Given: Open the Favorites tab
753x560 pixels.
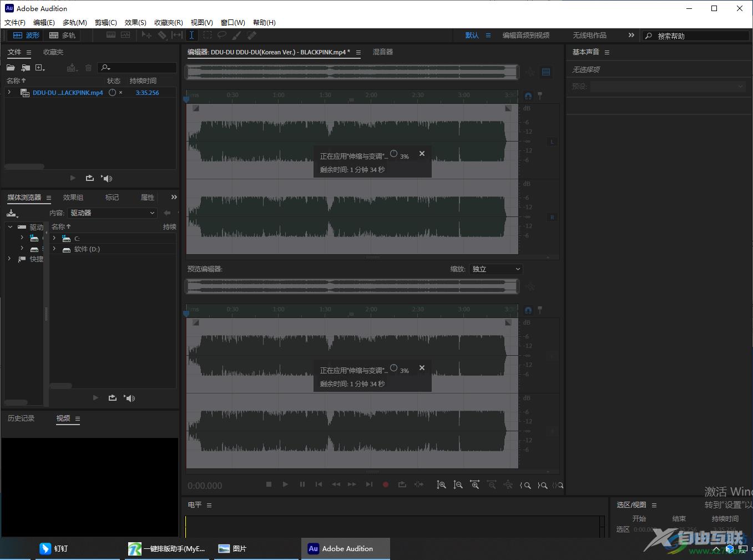Looking at the screenshot, I should pos(53,52).
